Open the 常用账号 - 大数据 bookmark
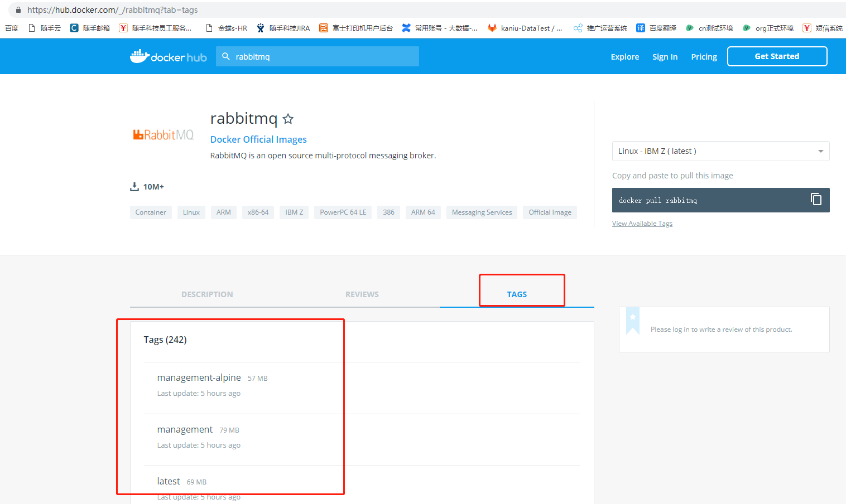 440,28
